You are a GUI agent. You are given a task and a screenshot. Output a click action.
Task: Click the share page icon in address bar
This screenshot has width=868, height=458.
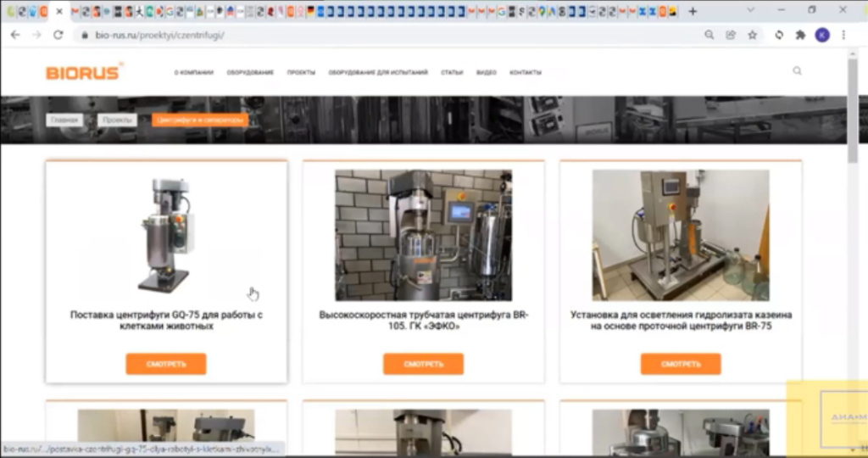(x=731, y=35)
